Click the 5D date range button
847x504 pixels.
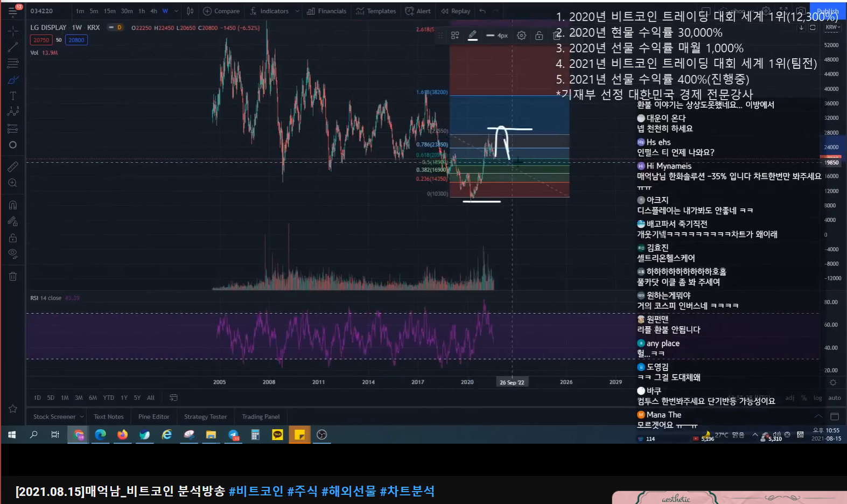(x=51, y=398)
